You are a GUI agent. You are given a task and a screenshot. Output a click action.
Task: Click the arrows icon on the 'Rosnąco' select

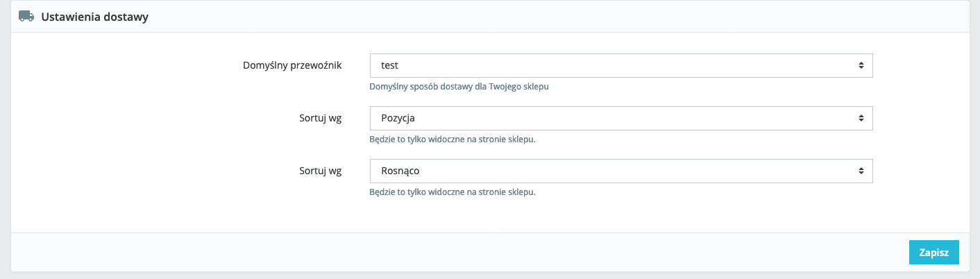click(861, 171)
